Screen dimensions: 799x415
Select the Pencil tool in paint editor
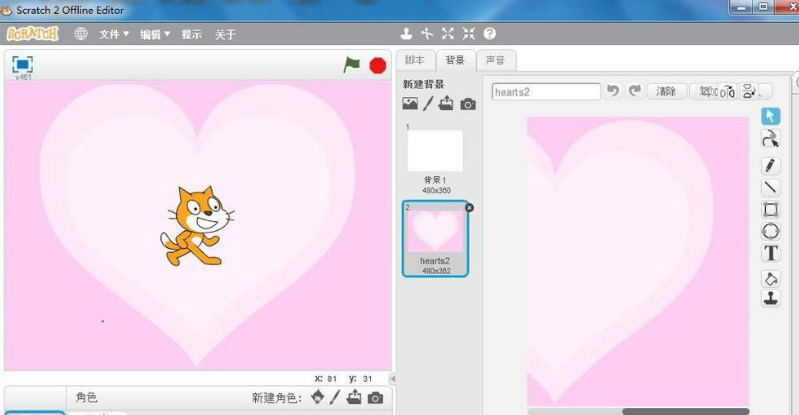[771, 165]
